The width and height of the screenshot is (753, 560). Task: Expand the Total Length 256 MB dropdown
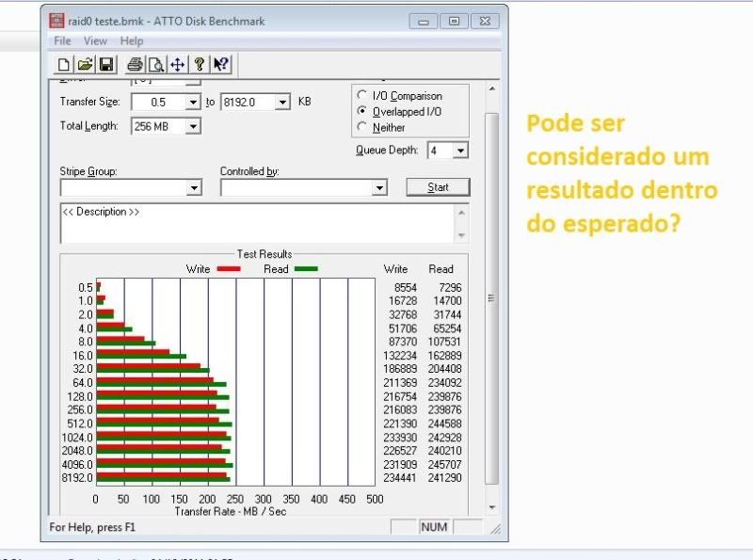coord(193,126)
